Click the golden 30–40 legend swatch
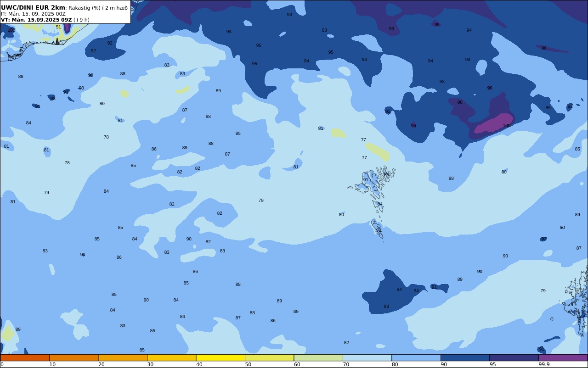 point(171,357)
